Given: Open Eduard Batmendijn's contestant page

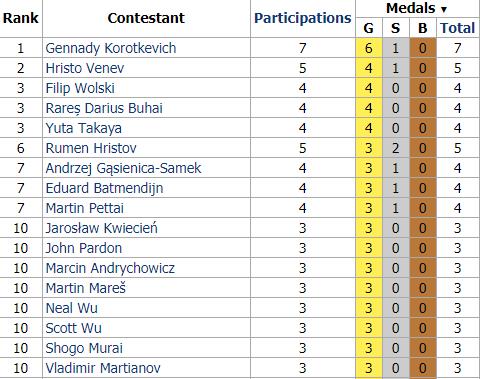Looking at the screenshot, I should click(104, 188).
